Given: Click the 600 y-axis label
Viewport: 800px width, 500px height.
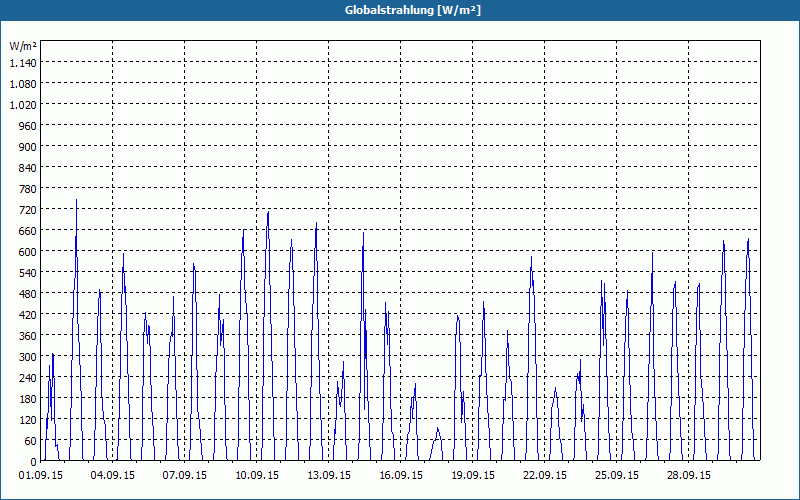Looking at the screenshot, I should tap(28, 252).
